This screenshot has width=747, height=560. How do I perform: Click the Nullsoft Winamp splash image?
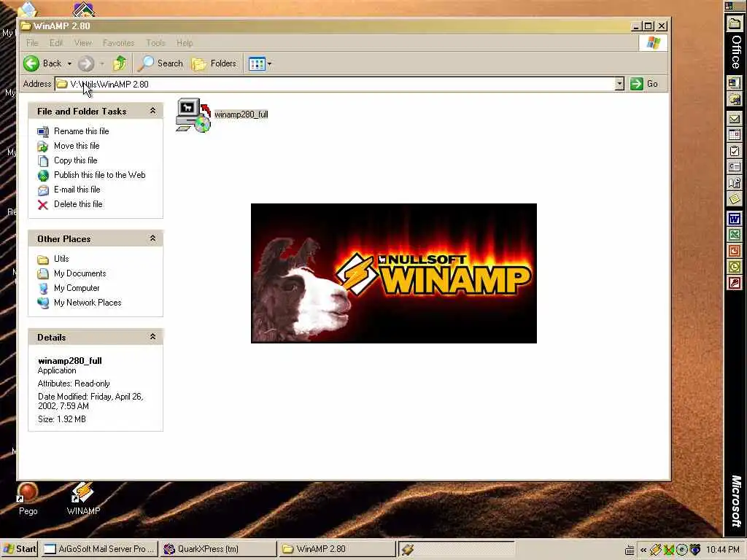click(x=393, y=273)
